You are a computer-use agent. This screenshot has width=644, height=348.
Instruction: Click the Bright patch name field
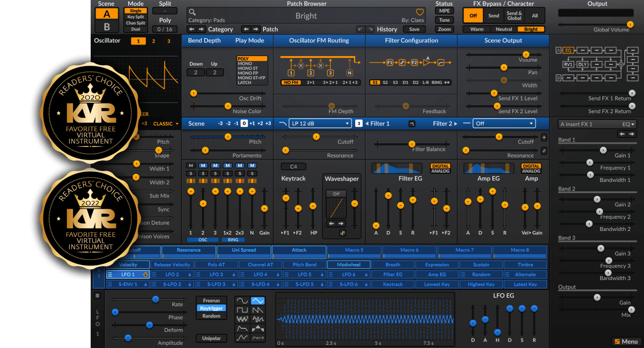coord(306,16)
